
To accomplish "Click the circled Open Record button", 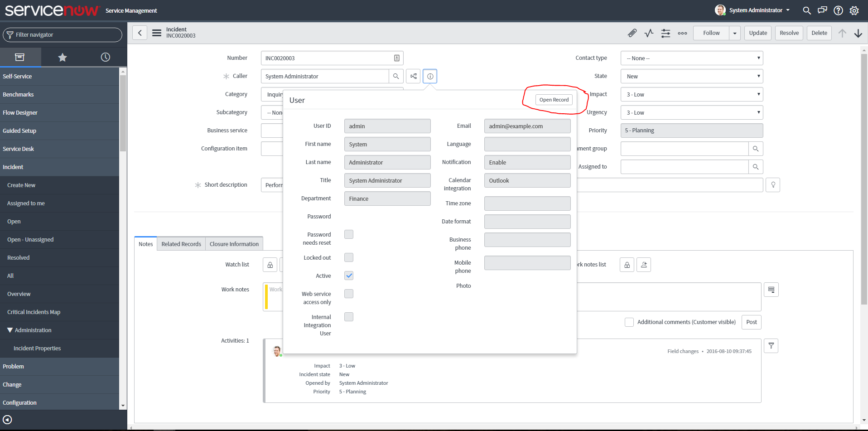I will [x=554, y=99].
